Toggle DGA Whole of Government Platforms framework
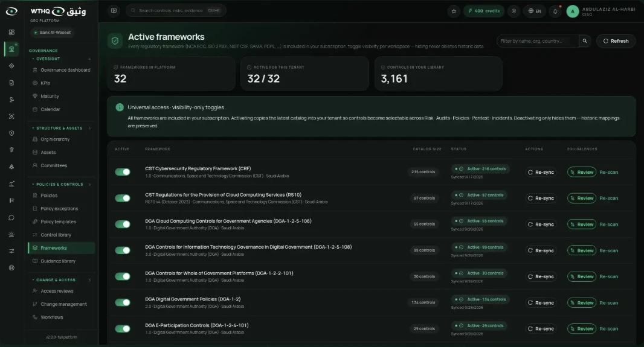This screenshot has width=644, height=347. coord(123,276)
